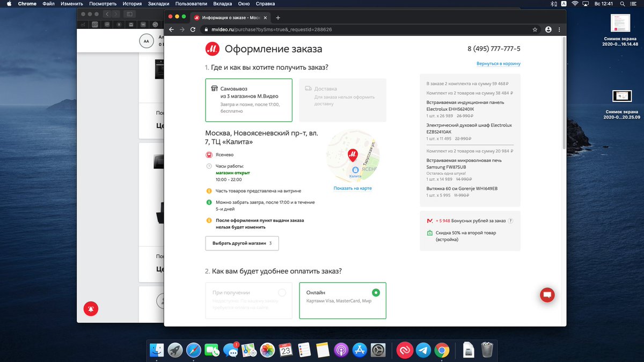
Task: Open Notes from the Dock
Action: pyautogui.click(x=323, y=350)
